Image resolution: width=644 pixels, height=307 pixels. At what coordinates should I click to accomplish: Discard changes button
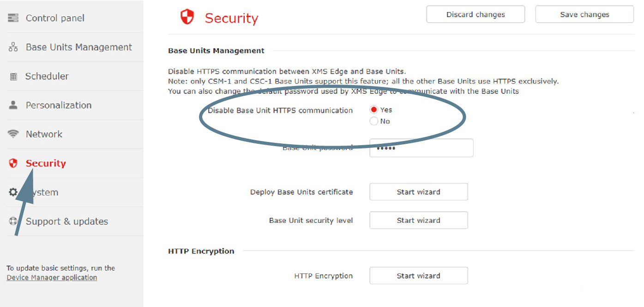pos(475,14)
